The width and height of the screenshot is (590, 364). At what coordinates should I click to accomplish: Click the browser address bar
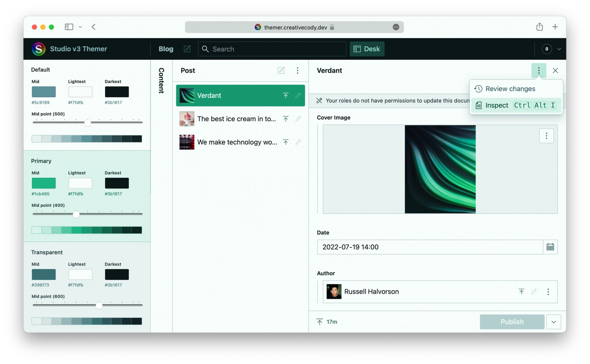(294, 27)
